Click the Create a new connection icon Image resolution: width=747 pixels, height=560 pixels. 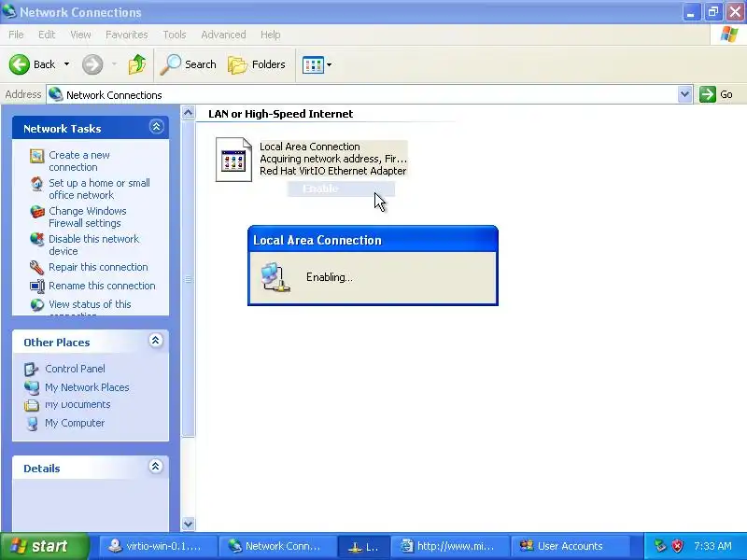pos(36,156)
